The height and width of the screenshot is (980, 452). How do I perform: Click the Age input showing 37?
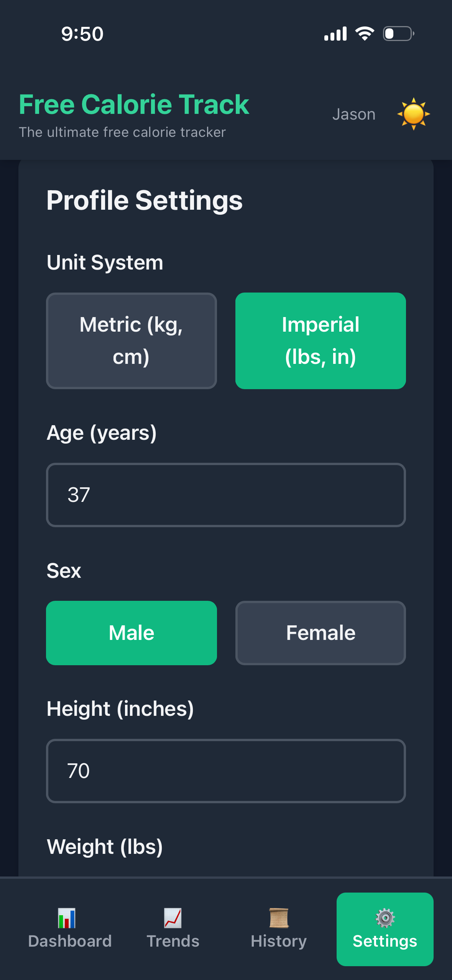click(x=226, y=495)
